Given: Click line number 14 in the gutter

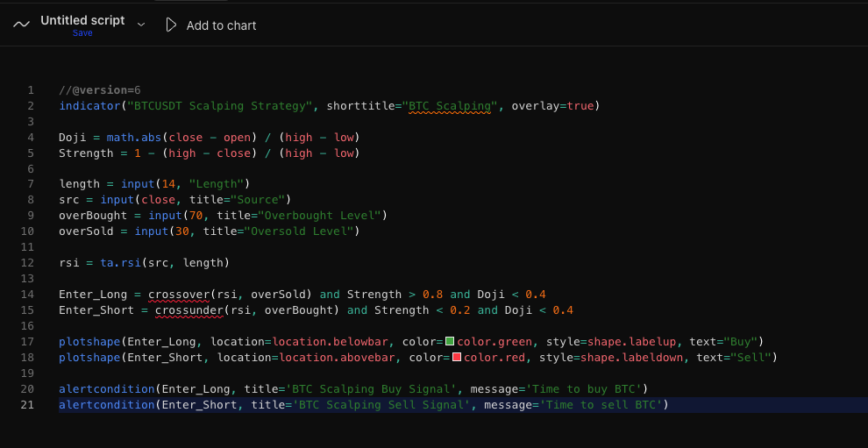Looking at the screenshot, I should (27, 294).
